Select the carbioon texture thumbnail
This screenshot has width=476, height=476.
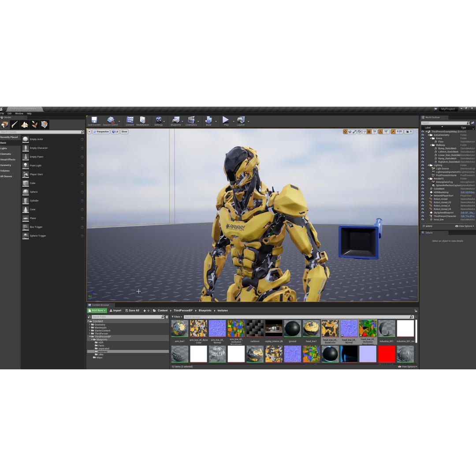point(255,328)
